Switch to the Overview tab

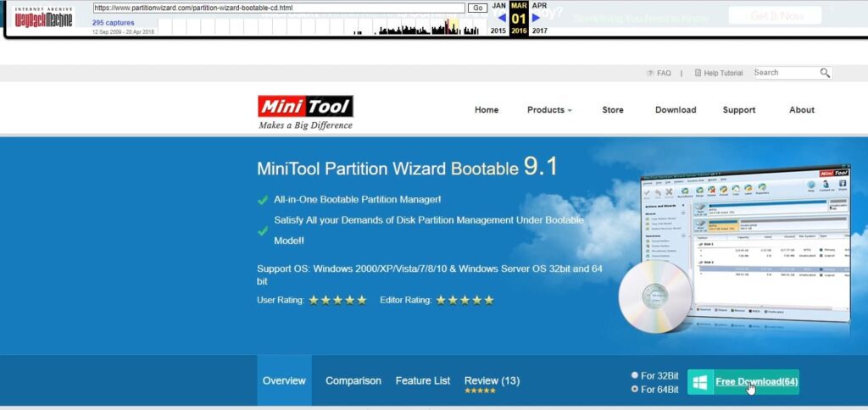point(284,380)
